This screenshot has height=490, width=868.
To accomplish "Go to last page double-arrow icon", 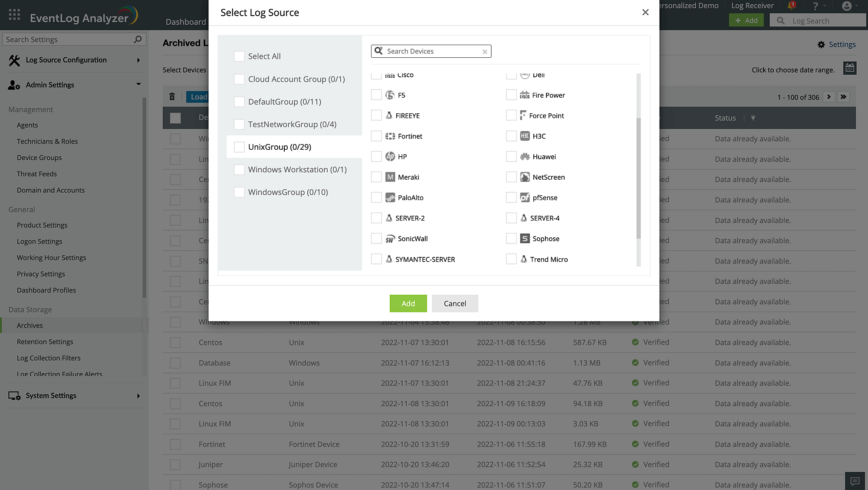I will click(843, 97).
